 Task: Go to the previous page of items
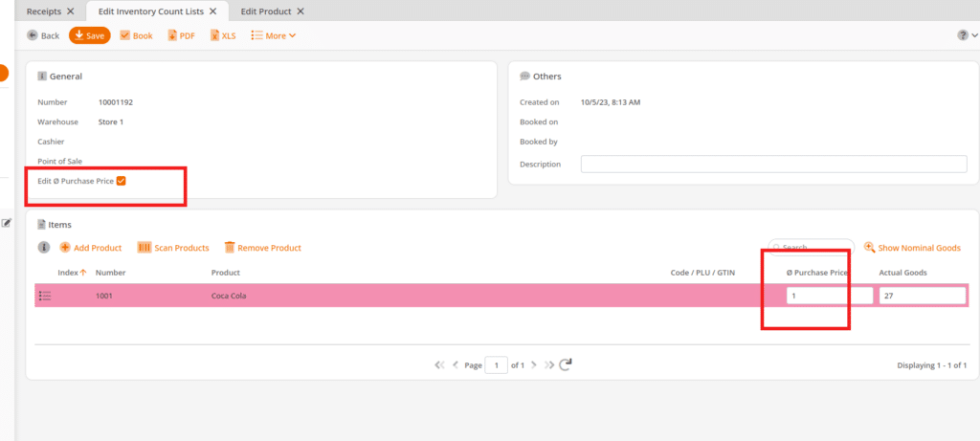click(456, 364)
